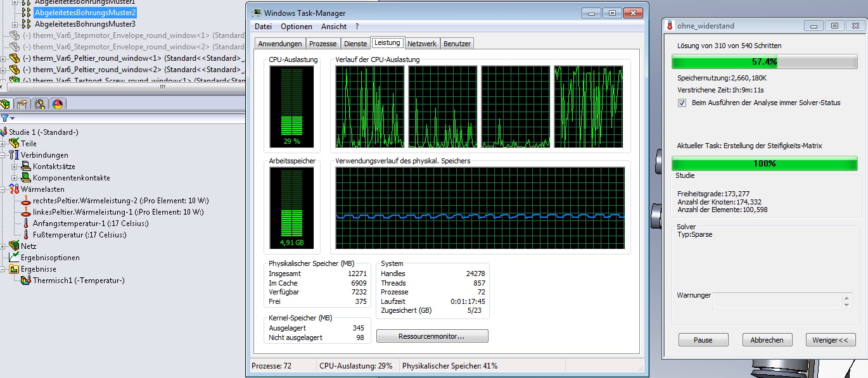Click the Task-Manager title bar icon
Screen dimensions: 868x378
pyautogui.click(x=256, y=13)
